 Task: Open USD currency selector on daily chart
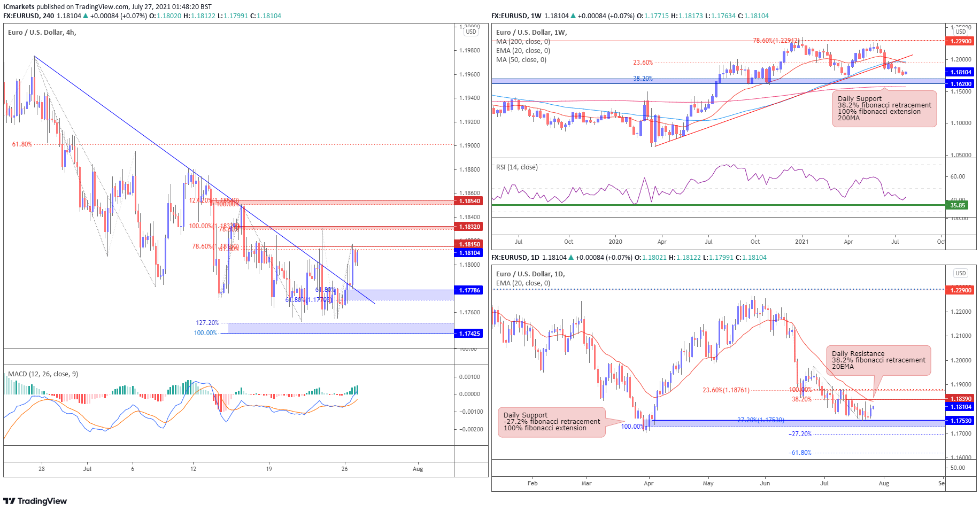tap(960, 273)
